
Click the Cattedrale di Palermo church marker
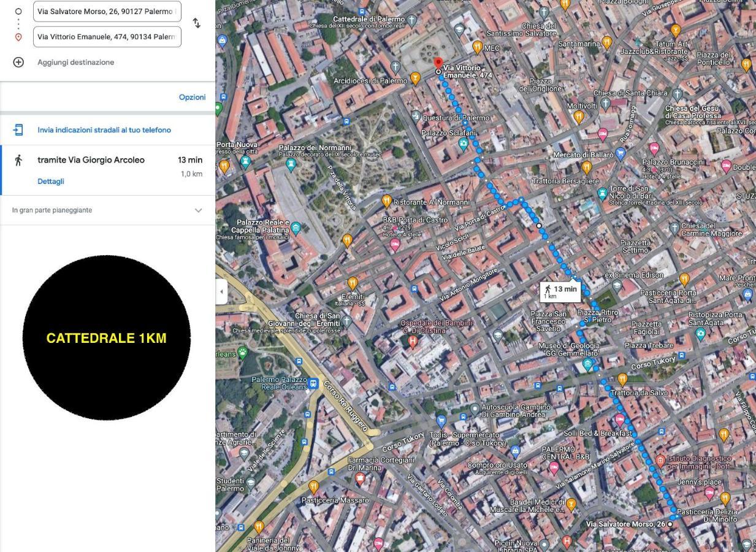point(412,20)
